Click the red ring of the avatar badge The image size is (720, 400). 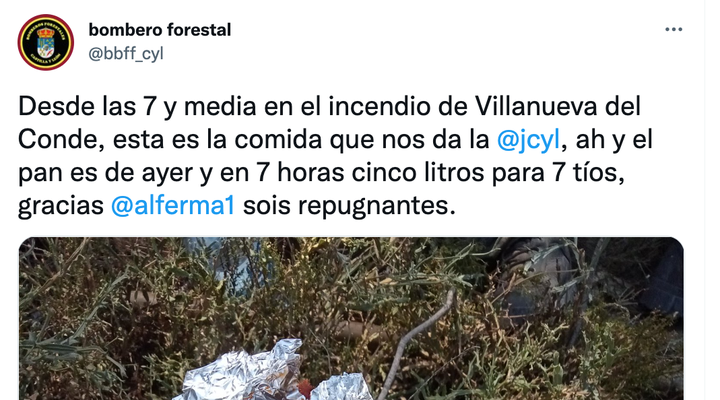tap(45, 17)
